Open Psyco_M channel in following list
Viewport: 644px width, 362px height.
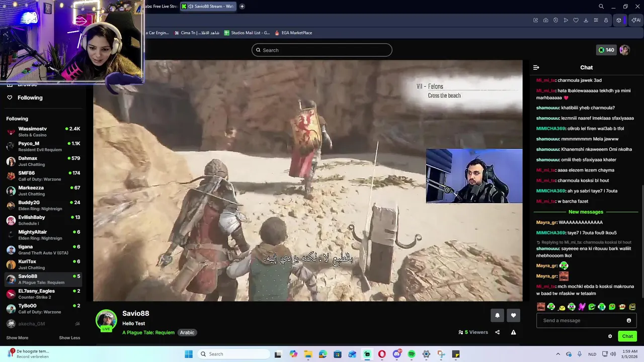pos(43,146)
